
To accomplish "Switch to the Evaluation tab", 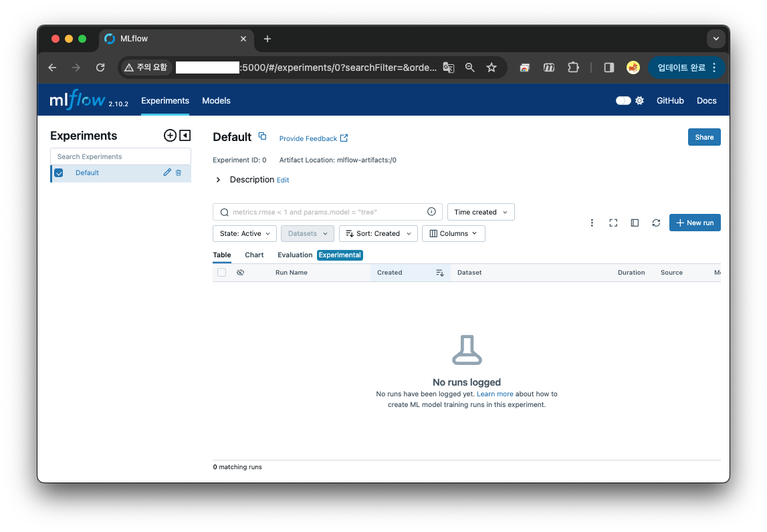I will click(x=294, y=255).
